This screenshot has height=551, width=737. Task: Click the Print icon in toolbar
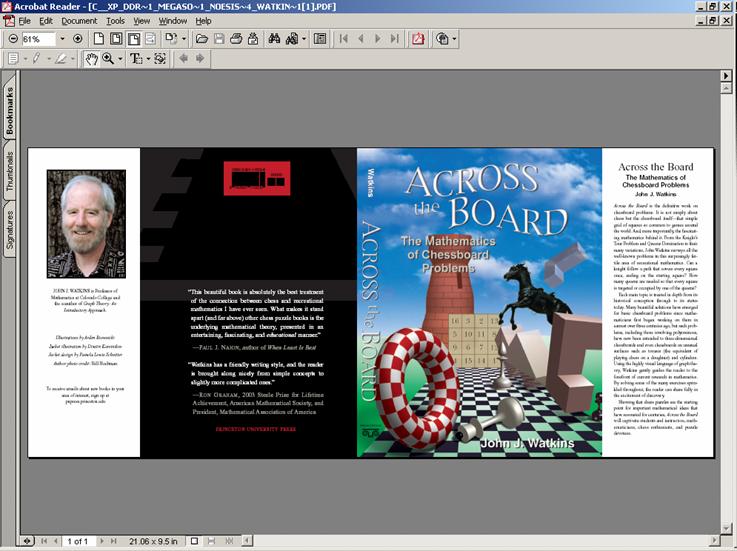coord(236,39)
